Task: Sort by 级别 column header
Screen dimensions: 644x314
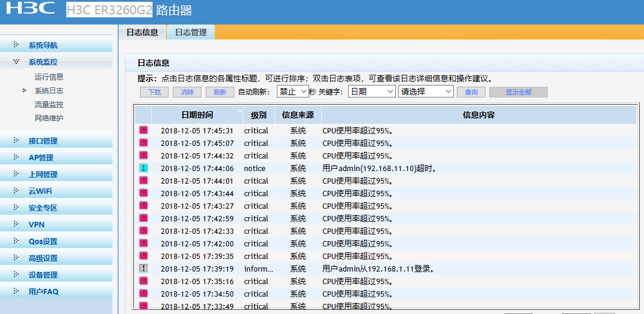Action: 259,115
